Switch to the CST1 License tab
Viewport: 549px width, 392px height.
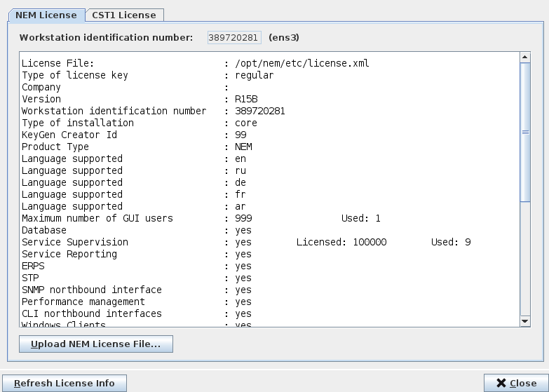[125, 15]
